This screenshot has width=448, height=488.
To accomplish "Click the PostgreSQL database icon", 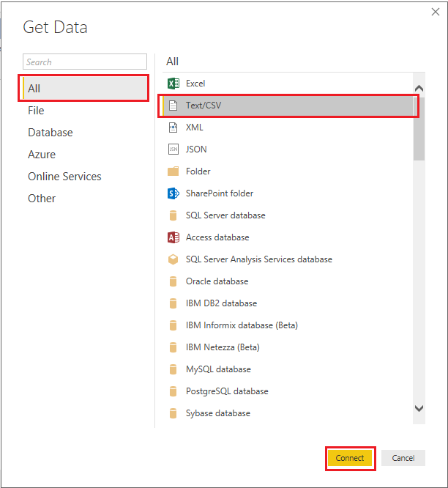I will click(173, 391).
